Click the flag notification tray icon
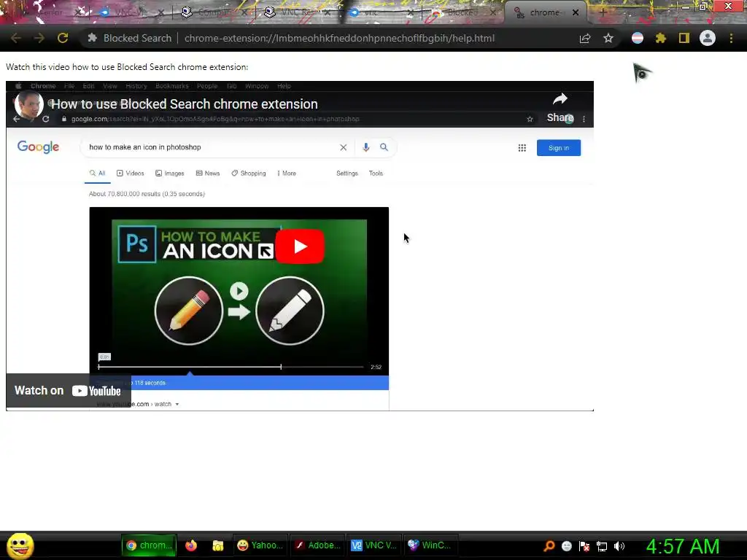Image resolution: width=747 pixels, height=560 pixels. pos(584,546)
